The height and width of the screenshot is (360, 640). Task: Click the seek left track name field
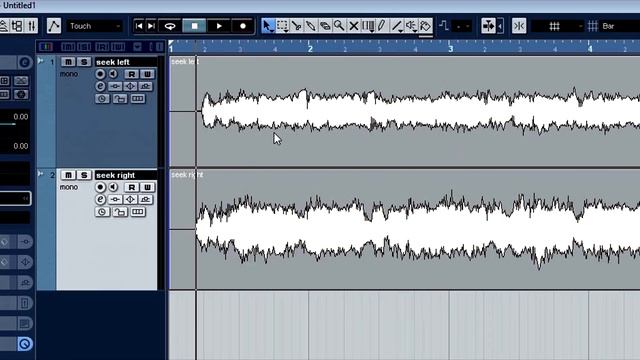pyautogui.click(x=126, y=62)
